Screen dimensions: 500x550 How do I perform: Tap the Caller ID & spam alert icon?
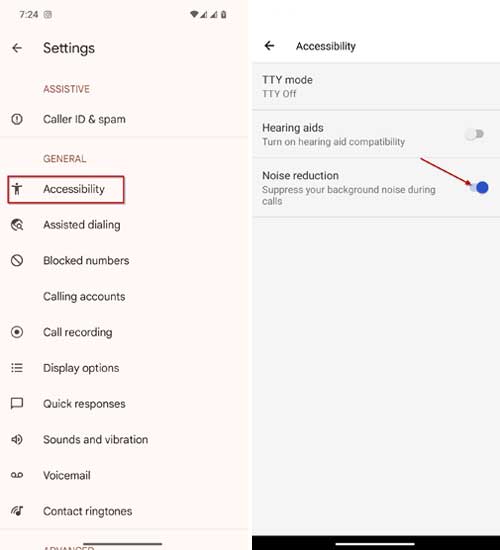(17, 119)
